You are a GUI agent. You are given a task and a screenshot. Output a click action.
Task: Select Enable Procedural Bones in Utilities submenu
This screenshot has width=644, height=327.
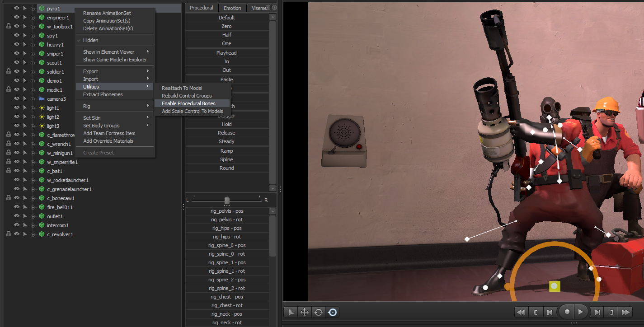(x=192, y=103)
